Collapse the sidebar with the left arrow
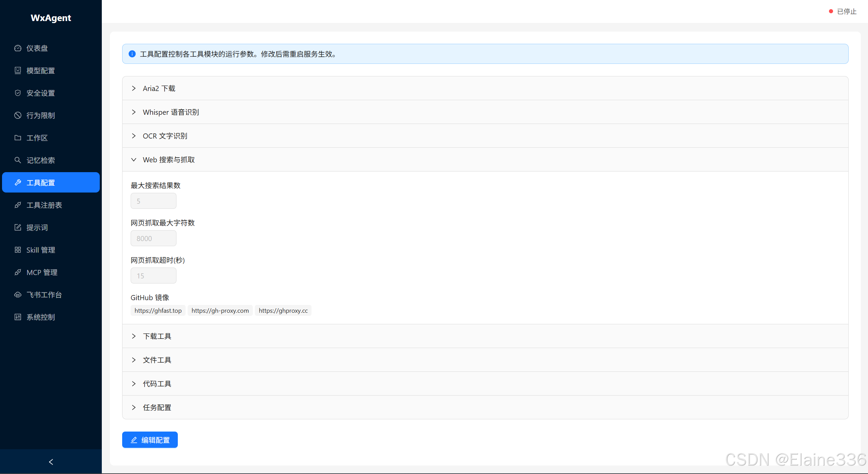 51,462
